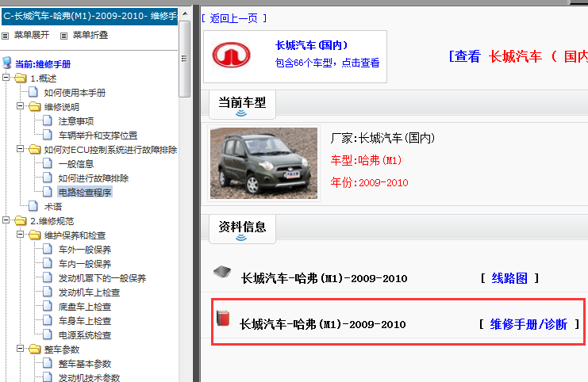This screenshot has height=382, width=588.
Task: Select the 当前车型 tab
Action: point(242,105)
